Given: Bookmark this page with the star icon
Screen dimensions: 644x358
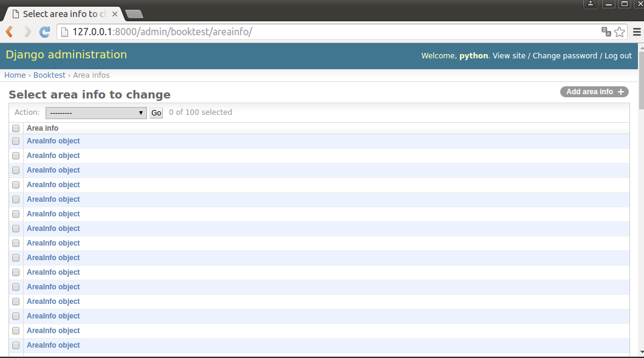Looking at the screenshot, I should [x=619, y=32].
